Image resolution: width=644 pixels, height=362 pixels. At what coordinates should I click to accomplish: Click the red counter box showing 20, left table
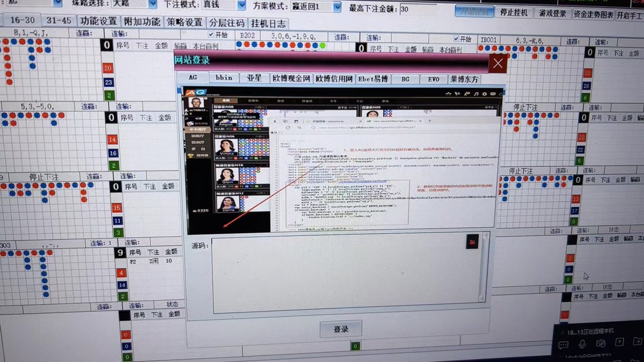(108, 69)
